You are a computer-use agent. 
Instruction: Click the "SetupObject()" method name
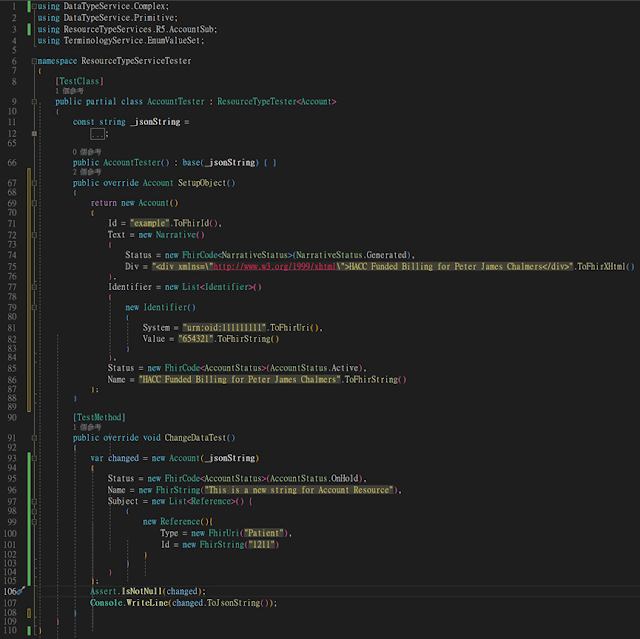point(207,183)
